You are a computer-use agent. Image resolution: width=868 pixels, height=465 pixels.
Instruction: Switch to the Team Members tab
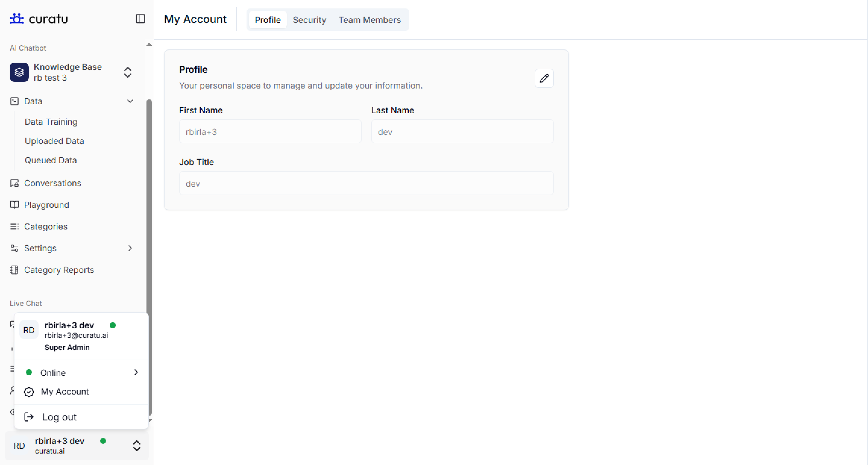pos(369,20)
